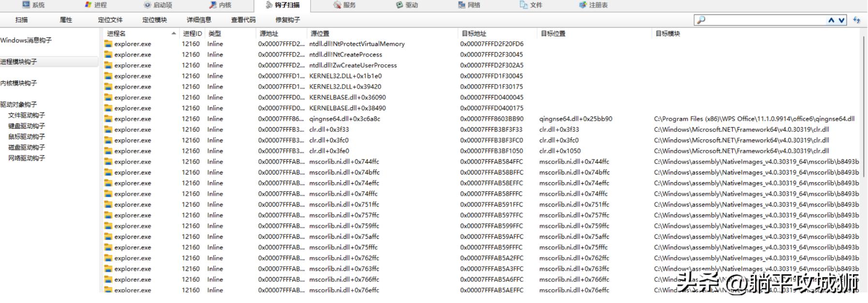Sort by the 目标模块 column header
868x303 pixels.
pyautogui.click(x=757, y=33)
